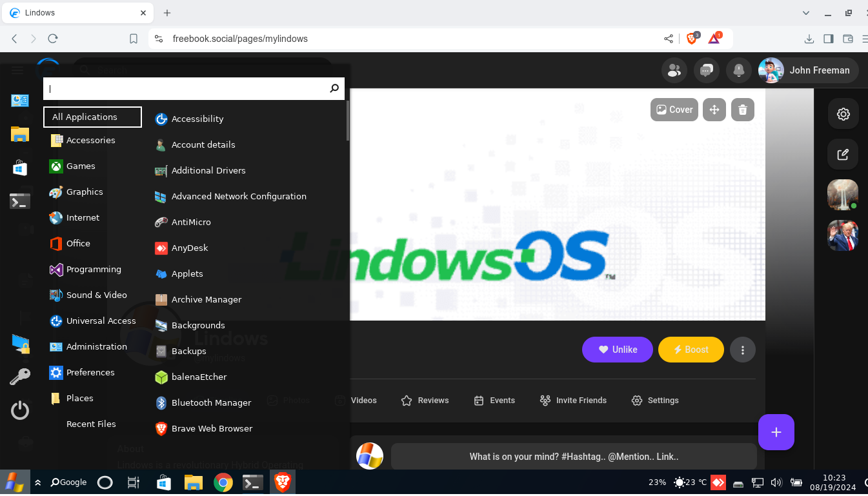Click the power button in menu sidebar
The height and width of the screenshot is (496, 868).
(20, 410)
